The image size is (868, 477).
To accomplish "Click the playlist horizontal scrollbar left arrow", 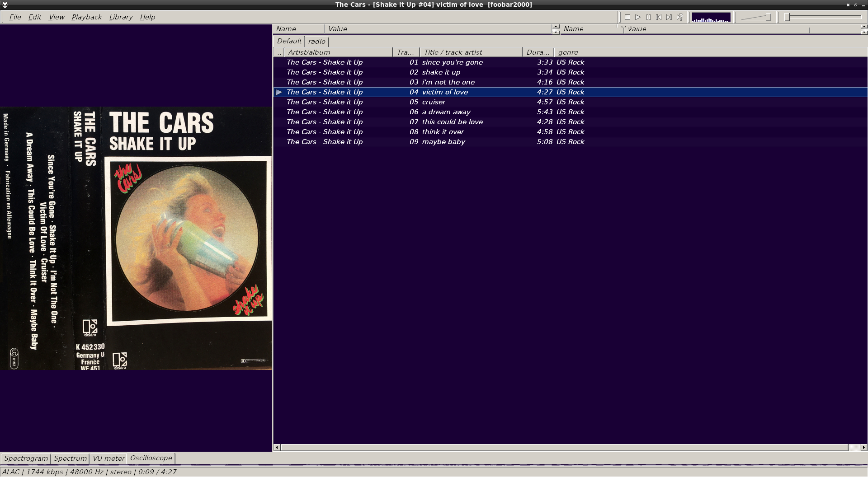I will (277, 448).
